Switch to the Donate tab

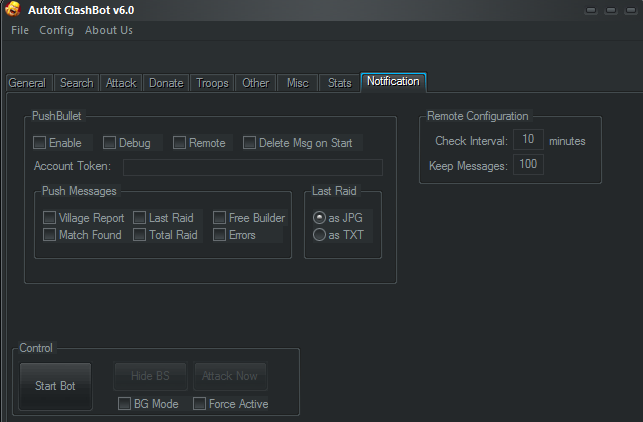166,83
